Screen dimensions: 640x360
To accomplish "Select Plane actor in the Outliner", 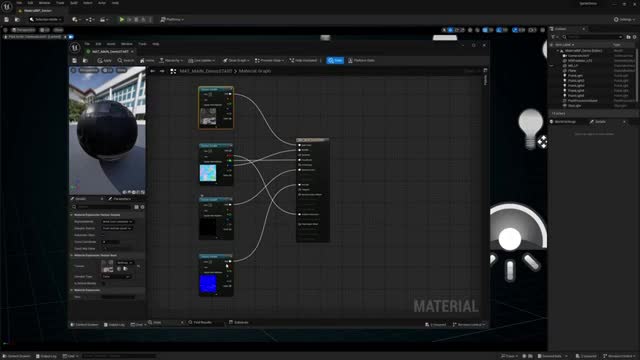I will click(x=572, y=71).
